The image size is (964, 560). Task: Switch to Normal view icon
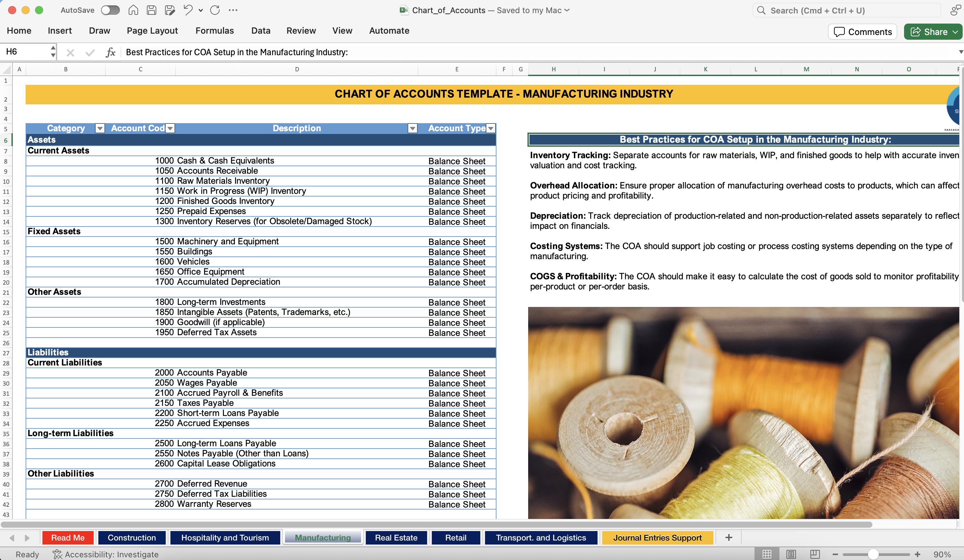(x=767, y=554)
